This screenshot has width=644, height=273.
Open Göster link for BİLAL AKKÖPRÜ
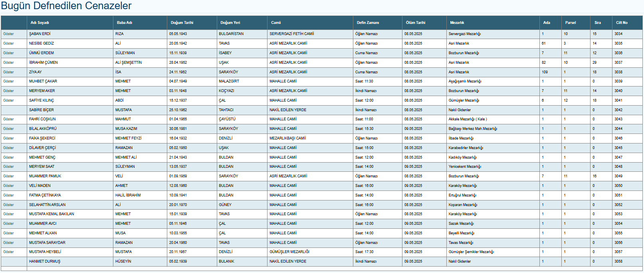(8, 129)
